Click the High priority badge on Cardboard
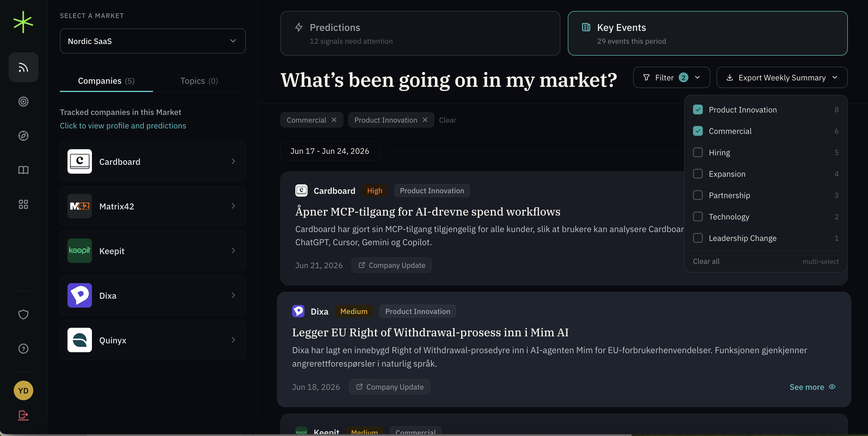This screenshot has height=436, width=868. pos(375,190)
